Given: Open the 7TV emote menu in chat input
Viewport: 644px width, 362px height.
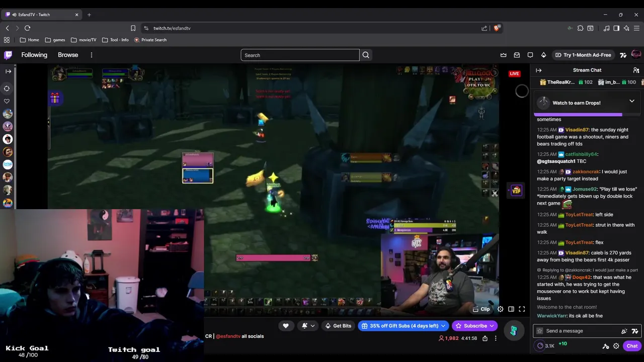Looking at the screenshot, I should [635, 331].
